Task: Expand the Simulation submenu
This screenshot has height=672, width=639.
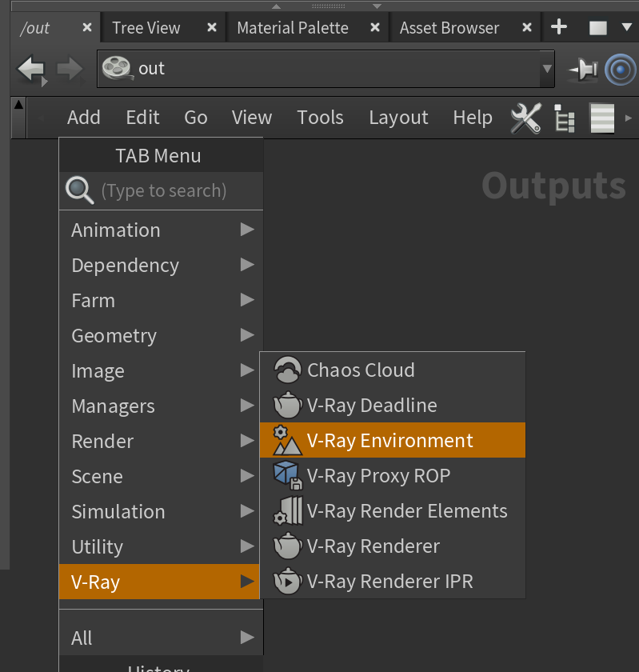Action: click(159, 511)
